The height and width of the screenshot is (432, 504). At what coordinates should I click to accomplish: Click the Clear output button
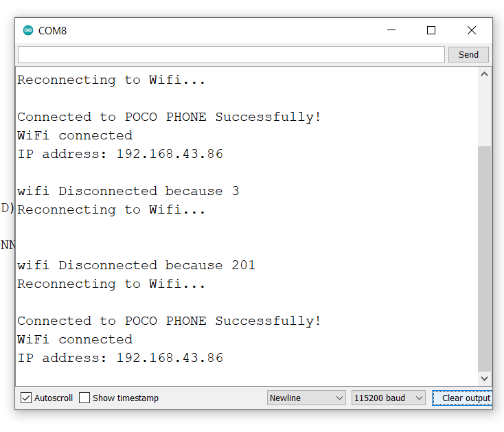465,398
